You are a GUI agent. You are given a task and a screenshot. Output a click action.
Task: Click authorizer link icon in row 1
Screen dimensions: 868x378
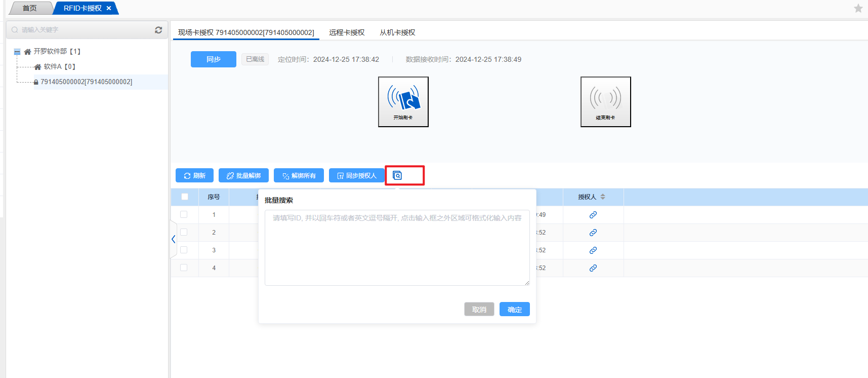pos(593,215)
